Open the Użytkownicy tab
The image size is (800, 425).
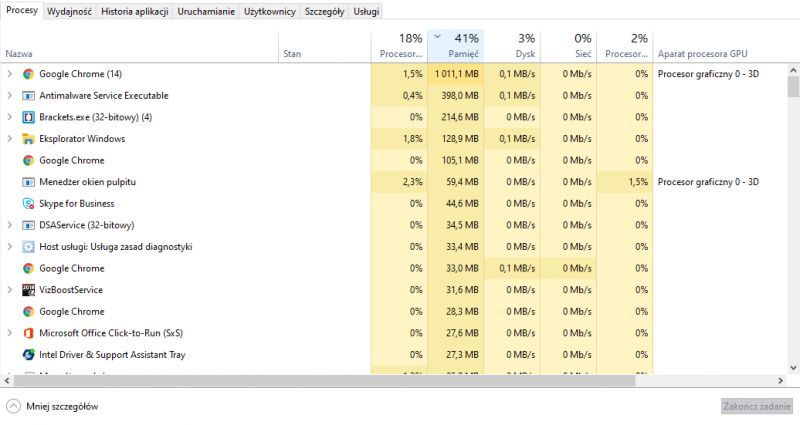point(270,11)
